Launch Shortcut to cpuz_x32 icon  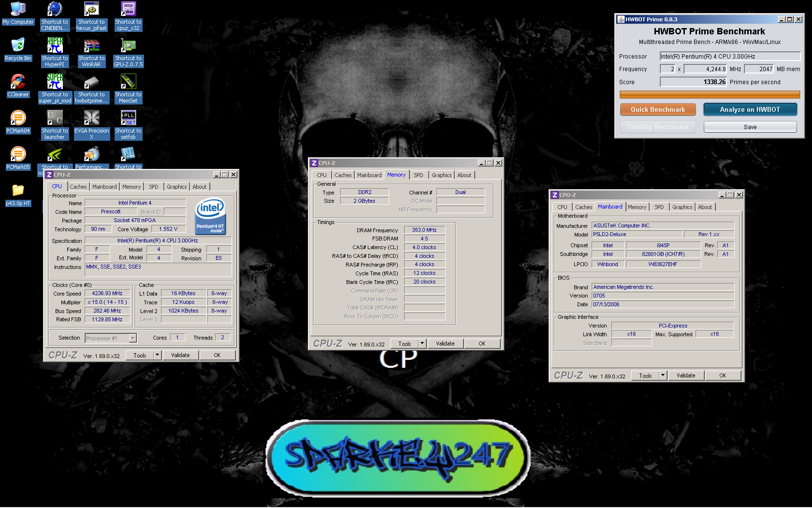click(128, 16)
